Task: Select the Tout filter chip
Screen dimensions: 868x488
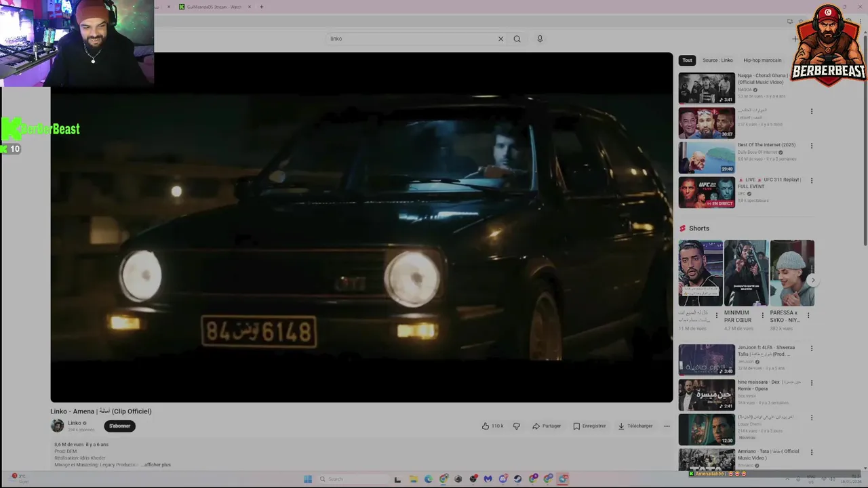Action: 687,60
